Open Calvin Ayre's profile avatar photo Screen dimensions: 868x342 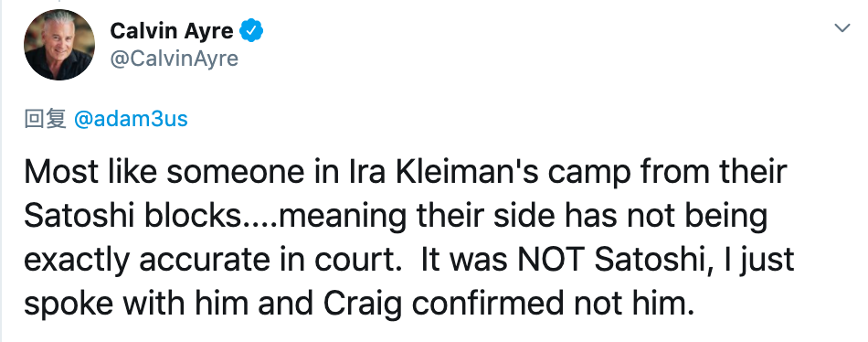(59, 45)
